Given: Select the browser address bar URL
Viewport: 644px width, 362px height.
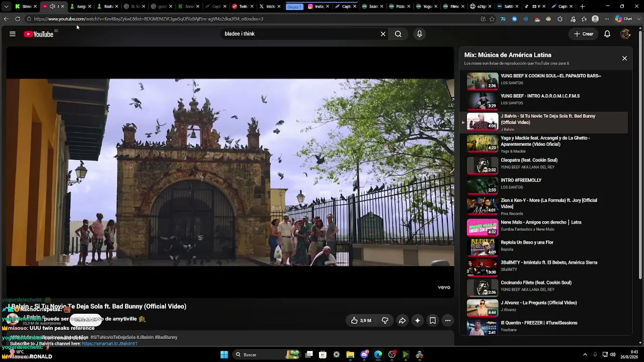Looking at the screenshot, I should click(x=148, y=19).
